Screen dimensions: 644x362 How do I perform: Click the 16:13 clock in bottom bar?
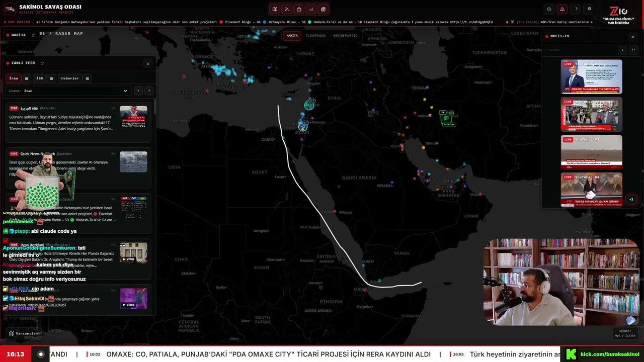(15, 354)
